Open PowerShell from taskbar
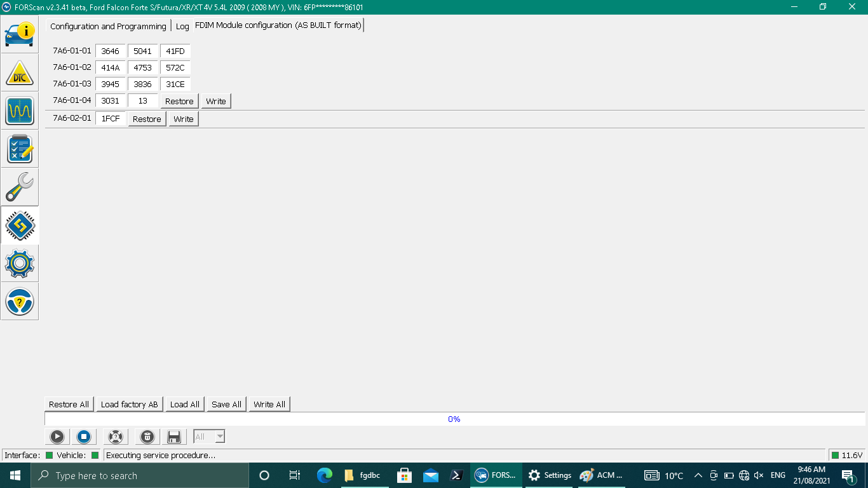868x488 pixels. 457,475
